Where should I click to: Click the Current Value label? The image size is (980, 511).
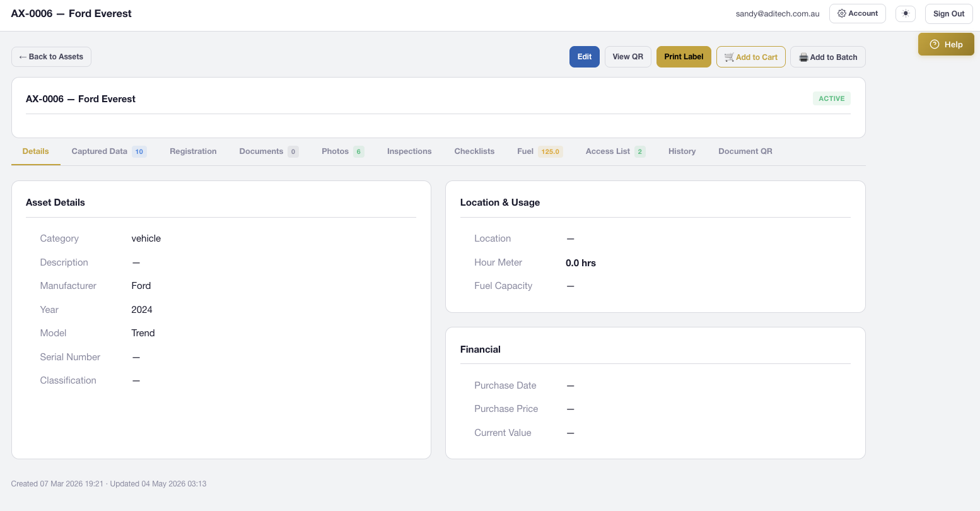point(503,433)
